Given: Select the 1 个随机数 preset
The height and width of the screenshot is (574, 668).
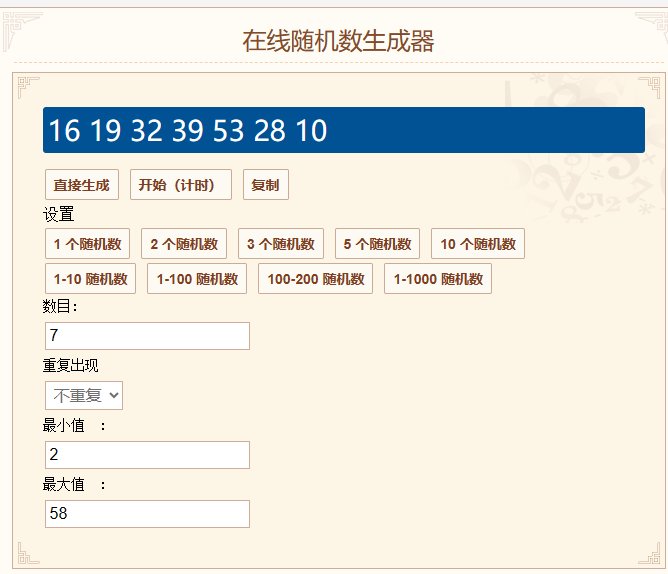Looking at the screenshot, I should [x=87, y=244].
